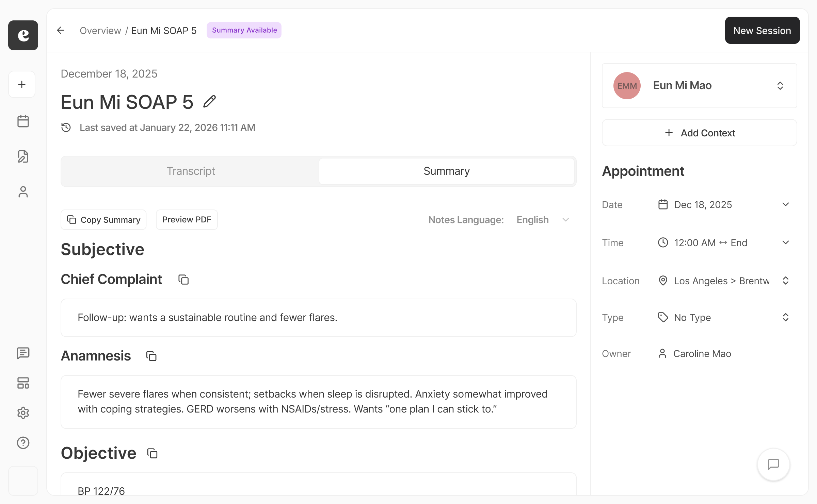Open the messages icon in the sidebar

(23, 353)
